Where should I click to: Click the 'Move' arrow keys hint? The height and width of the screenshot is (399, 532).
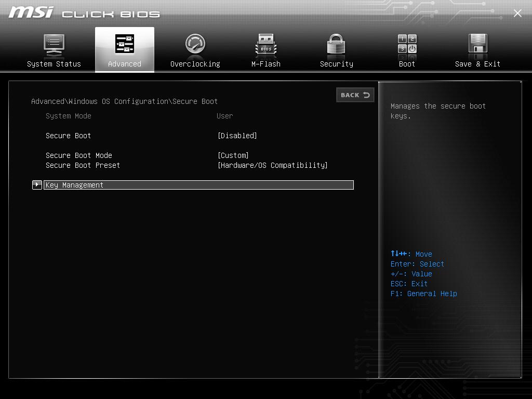[x=411, y=254]
